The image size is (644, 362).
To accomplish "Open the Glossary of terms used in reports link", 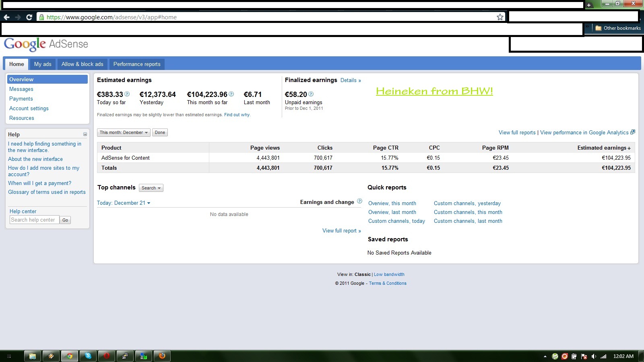I will [x=47, y=192].
